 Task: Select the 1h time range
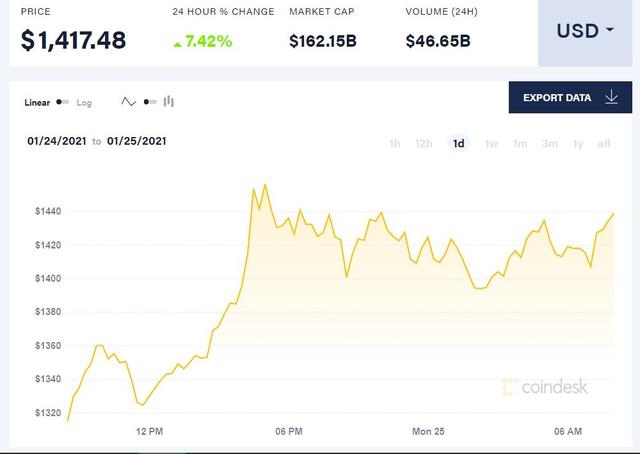[x=395, y=143]
